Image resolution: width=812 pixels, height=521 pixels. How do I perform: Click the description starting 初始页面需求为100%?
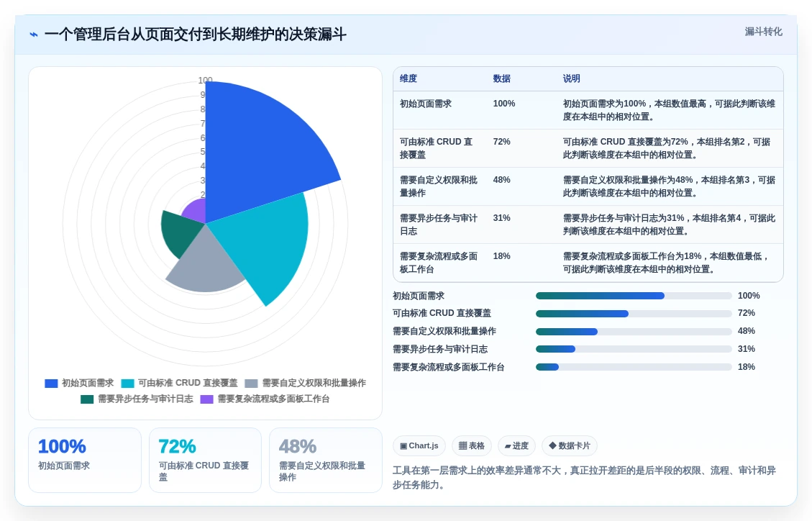coord(669,110)
